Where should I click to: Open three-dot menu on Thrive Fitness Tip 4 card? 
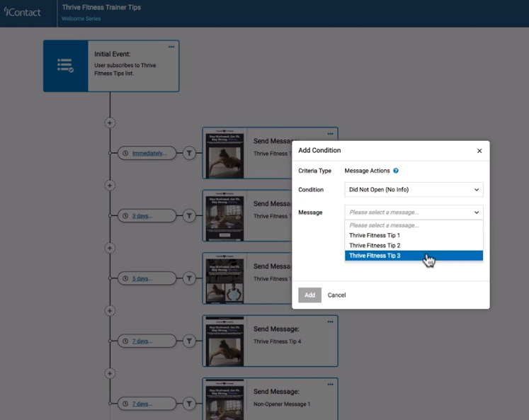click(x=330, y=322)
